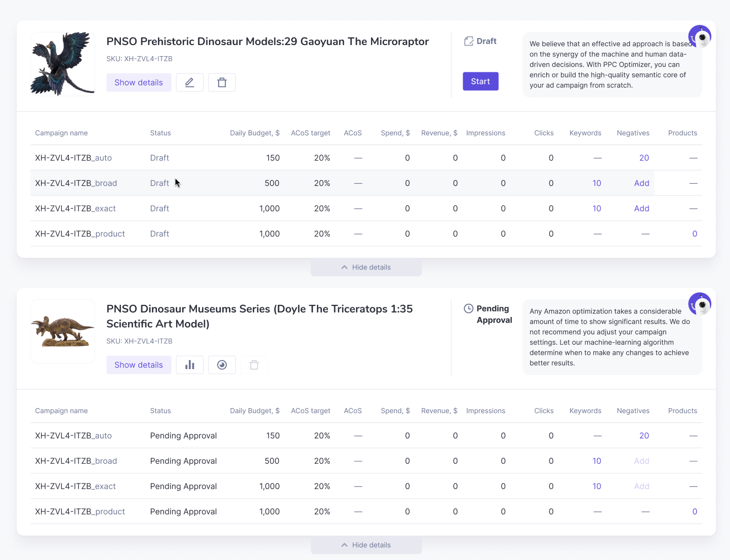730x560 pixels.
Task: Click robot assistant avatar on Microraptor tip
Action: tap(700, 37)
